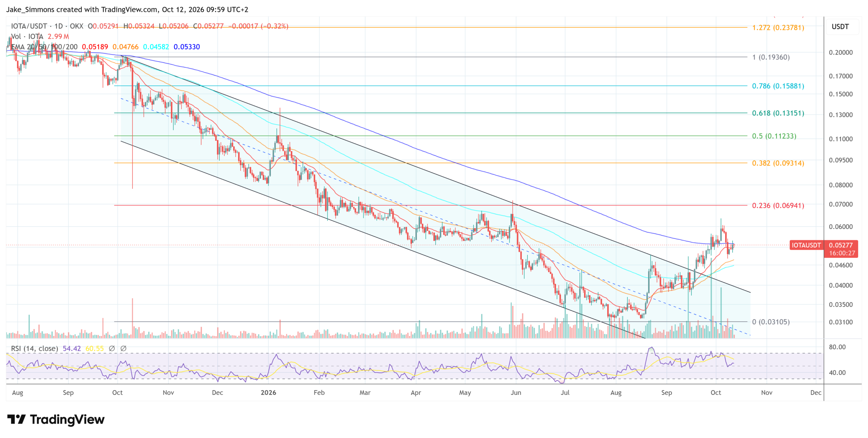Click the RSI average value 60.55
The width and height of the screenshot is (868, 438).
click(95, 348)
